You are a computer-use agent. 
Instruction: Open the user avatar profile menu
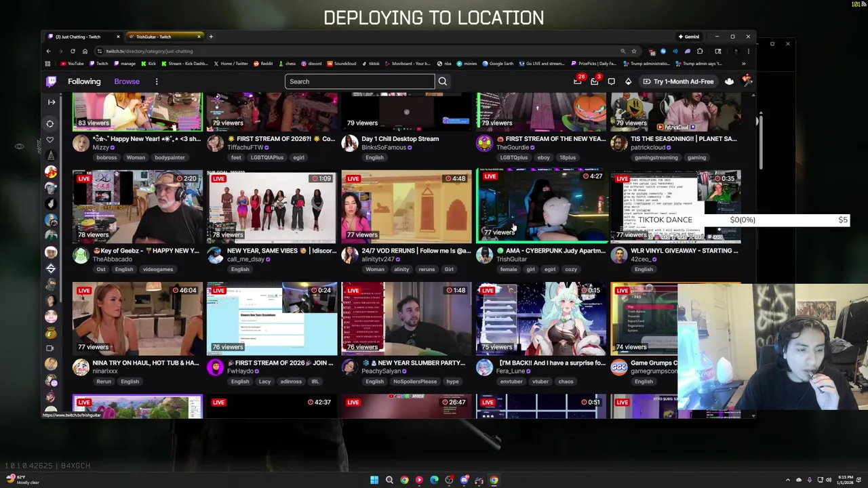[747, 81]
